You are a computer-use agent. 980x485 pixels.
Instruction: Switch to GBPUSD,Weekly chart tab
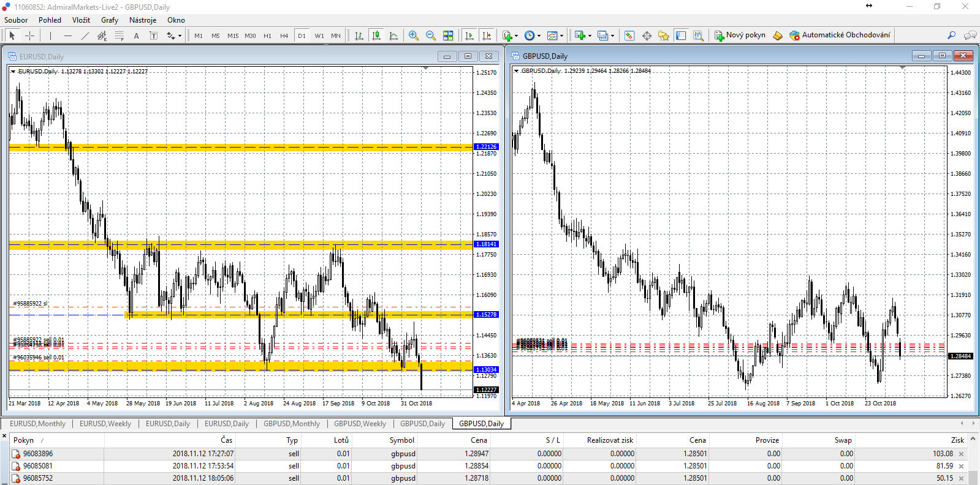360,424
